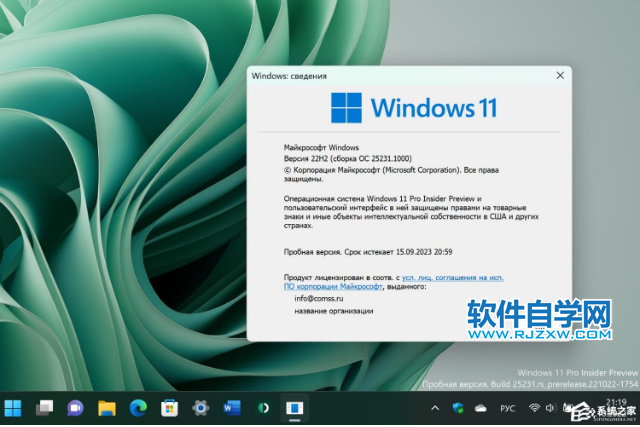The width and height of the screenshot is (640, 427).
Task: Click Windows 11 Pro Insider Preview desktop text
Action: tap(578, 373)
